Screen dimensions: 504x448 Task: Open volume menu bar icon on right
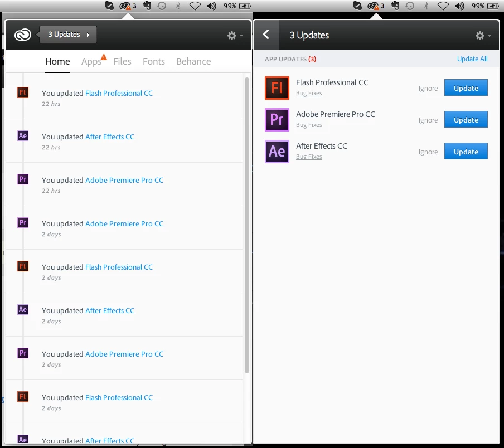point(459,6)
